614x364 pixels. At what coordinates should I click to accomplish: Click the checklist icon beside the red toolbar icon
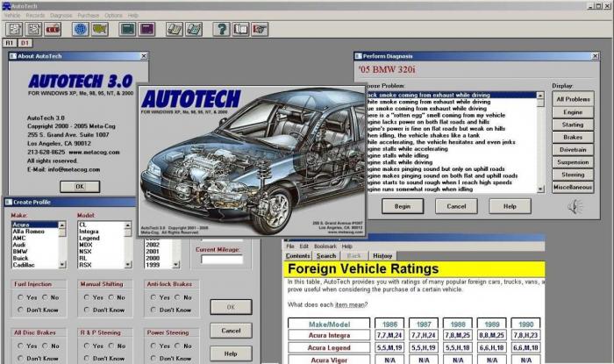pos(33,29)
